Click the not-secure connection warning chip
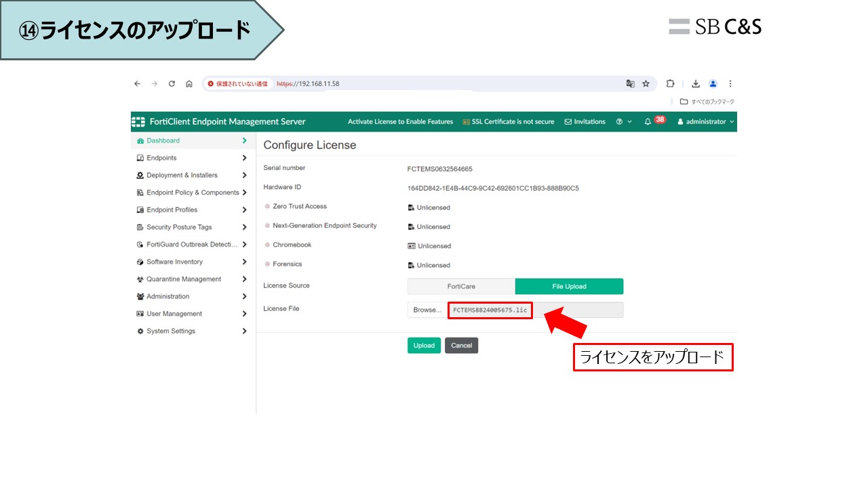 [237, 84]
